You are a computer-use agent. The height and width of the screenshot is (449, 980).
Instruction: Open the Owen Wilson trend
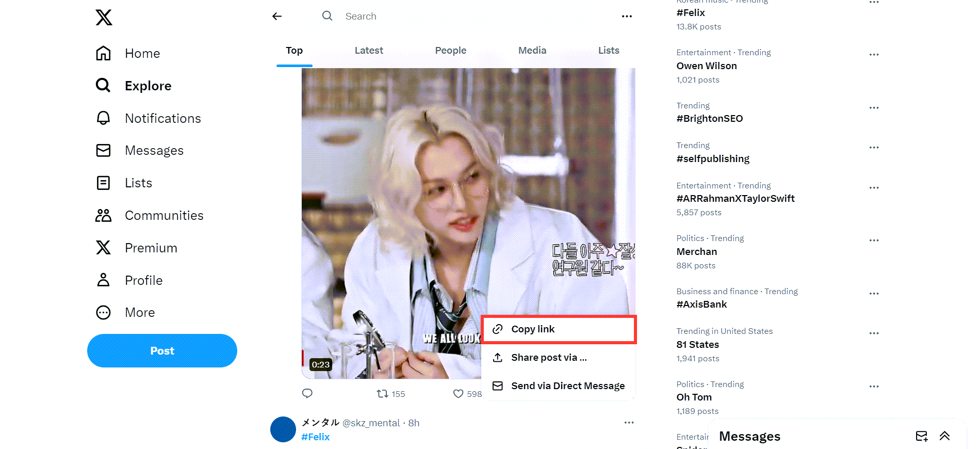click(x=707, y=66)
